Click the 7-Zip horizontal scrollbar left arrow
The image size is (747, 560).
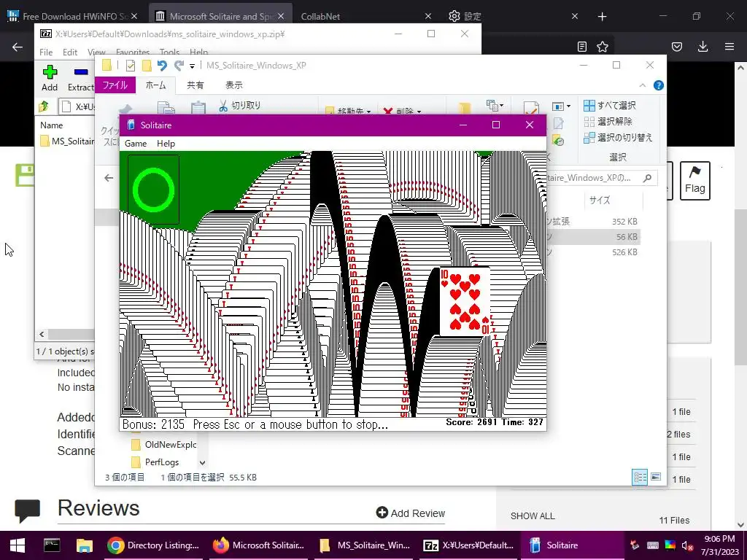point(42,334)
